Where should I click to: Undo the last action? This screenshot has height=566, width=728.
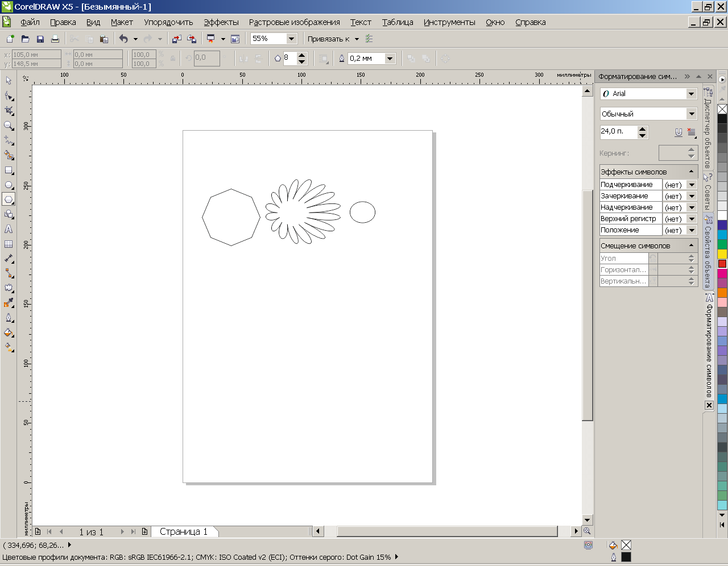[x=123, y=39]
